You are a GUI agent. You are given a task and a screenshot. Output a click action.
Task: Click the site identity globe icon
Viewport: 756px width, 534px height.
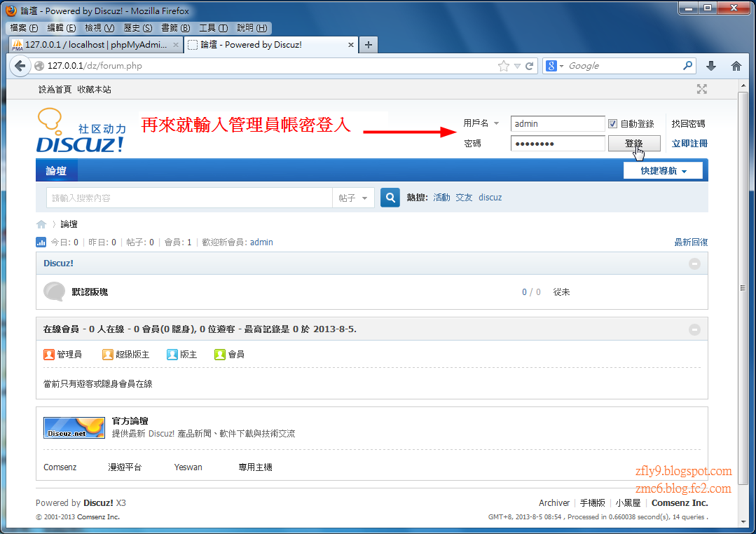pos(39,66)
